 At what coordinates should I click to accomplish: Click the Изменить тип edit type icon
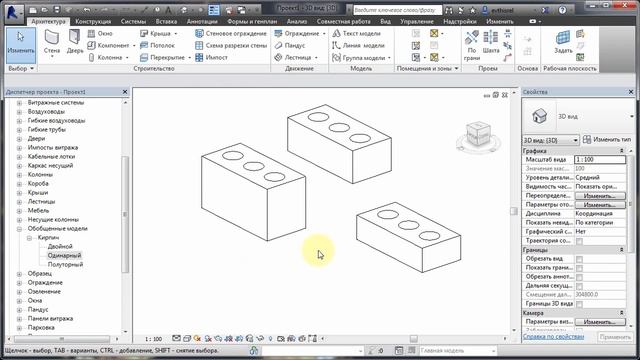click(x=587, y=140)
